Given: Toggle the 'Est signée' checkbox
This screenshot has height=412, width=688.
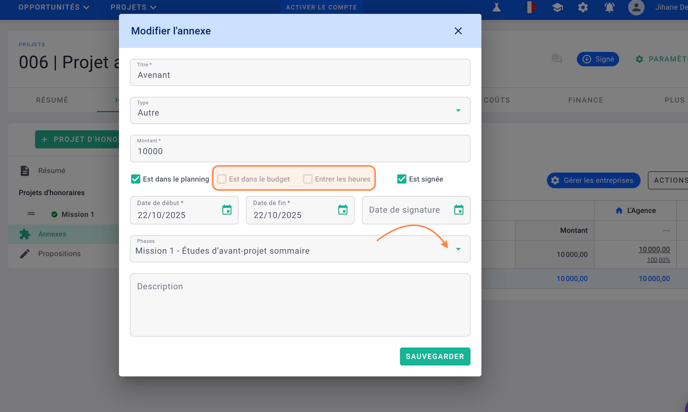Looking at the screenshot, I should pyautogui.click(x=402, y=179).
